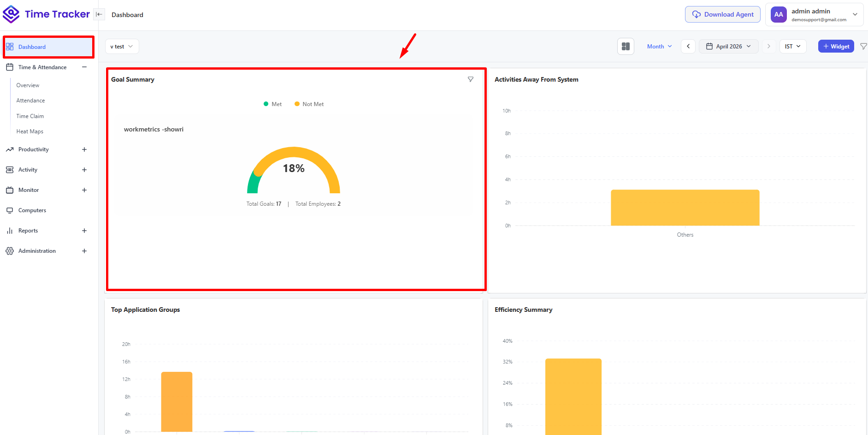868x435 pixels.
Task: Toggle the Met legend item
Action: pos(272,104)
